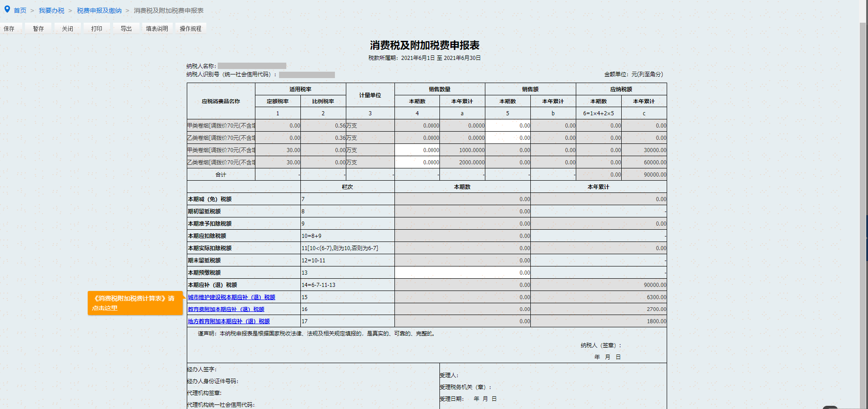868x409 pixels.
Task: Edit 销售数量本期数 in the 1000.0000 cumulative row
Action: point(417,150)
